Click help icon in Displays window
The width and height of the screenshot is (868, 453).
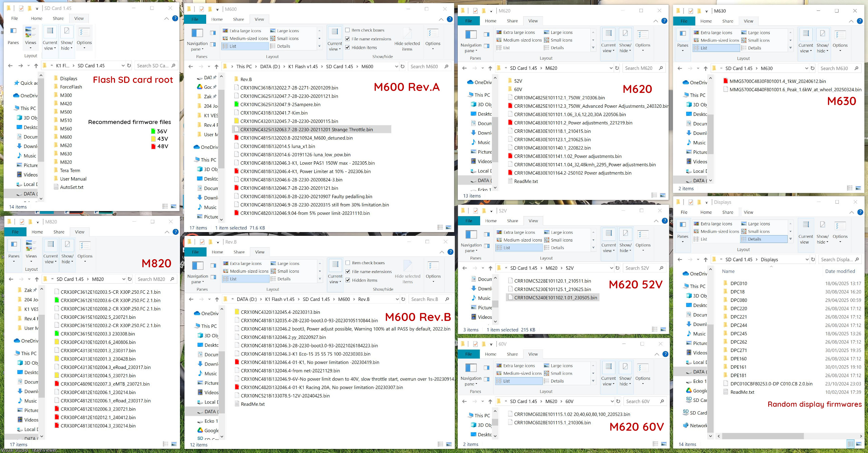tap(860, 212)
